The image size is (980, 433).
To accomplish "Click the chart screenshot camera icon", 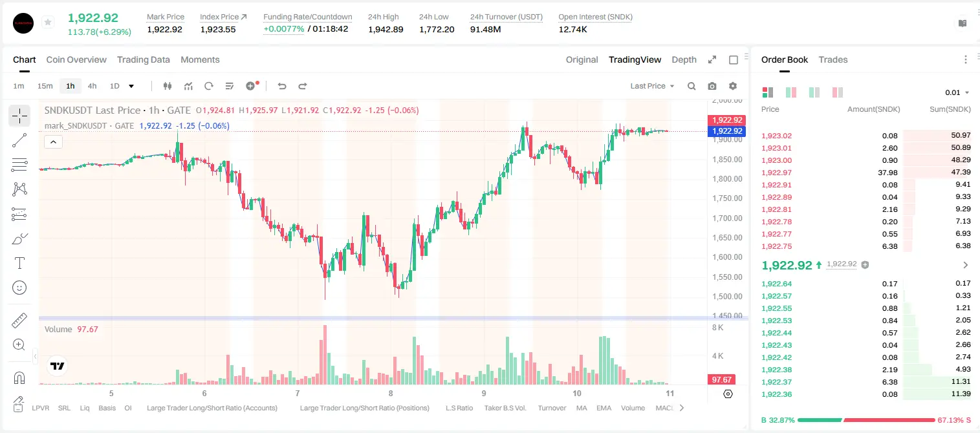I will (x=712, y=86).
